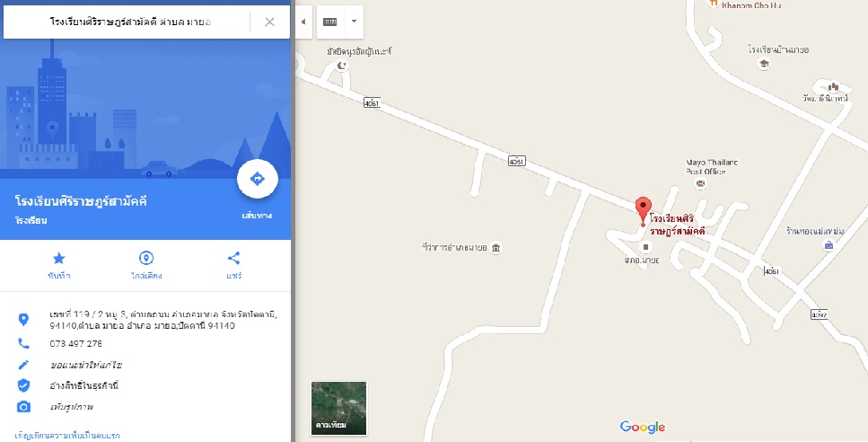The image size is (868, 442).
Task: Select the Mayo Thailand Post Office icon
Action: 701,183
